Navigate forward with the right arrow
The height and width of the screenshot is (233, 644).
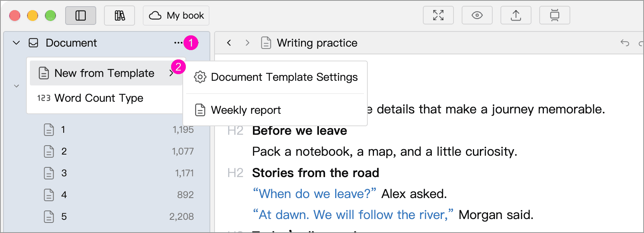248,43
